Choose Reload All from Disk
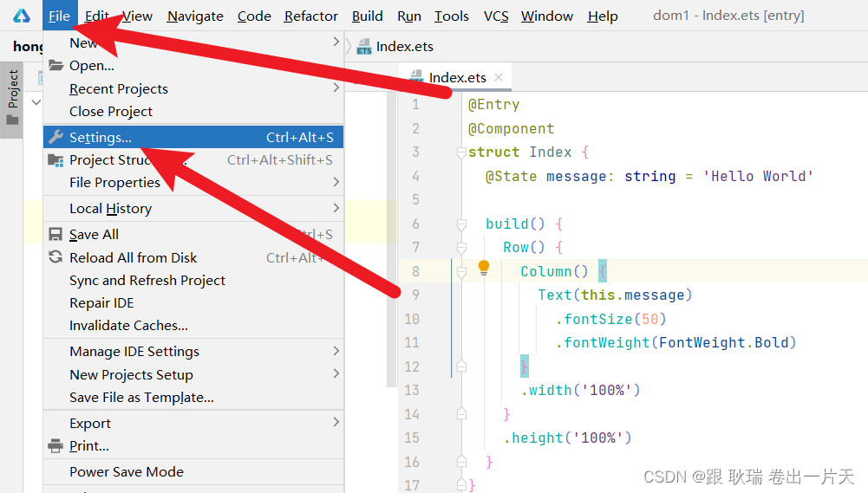Screen dimensions: 868x493 pyautogui.click(x=193, y=257)
